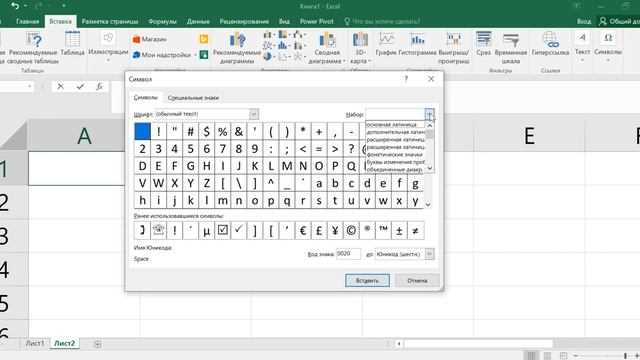Select the © recently used symbol
640x360 pixels.
(351, 231)
